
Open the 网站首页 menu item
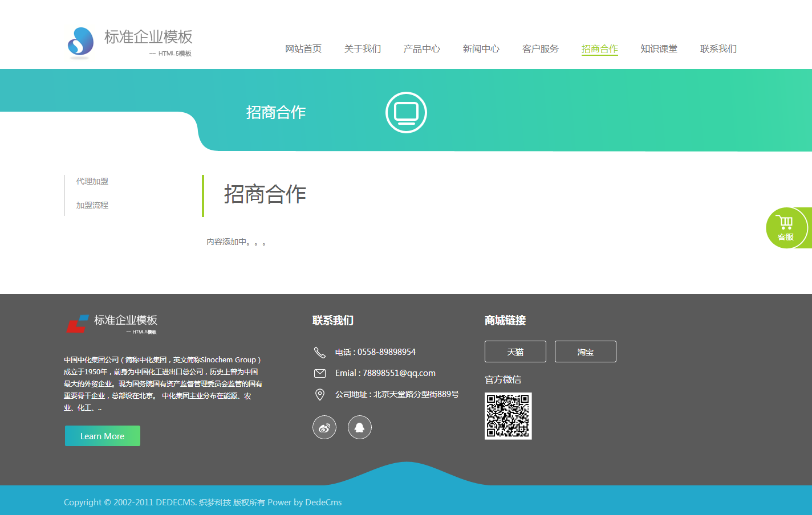pyautogui.click(x=303, y=49)
